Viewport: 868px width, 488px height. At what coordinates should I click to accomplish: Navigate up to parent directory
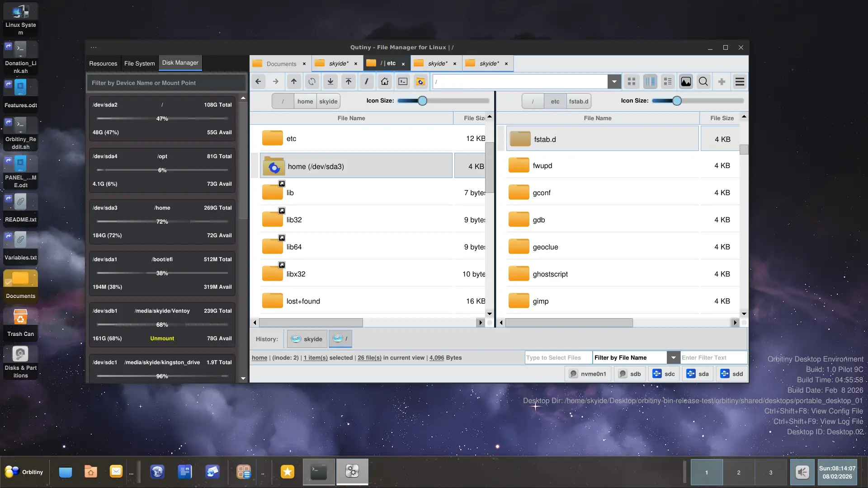click(294, 82)
